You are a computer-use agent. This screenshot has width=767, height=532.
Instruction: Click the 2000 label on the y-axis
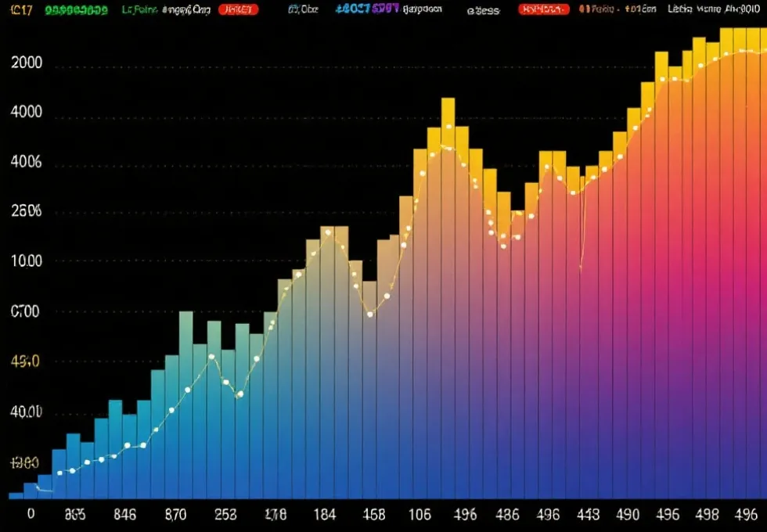pos(27,63)
